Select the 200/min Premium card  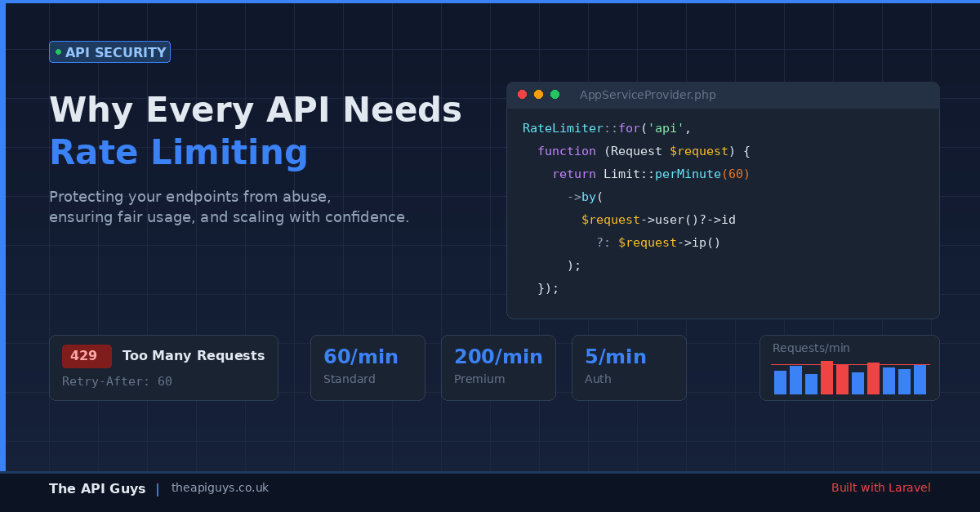pos(498,367)
